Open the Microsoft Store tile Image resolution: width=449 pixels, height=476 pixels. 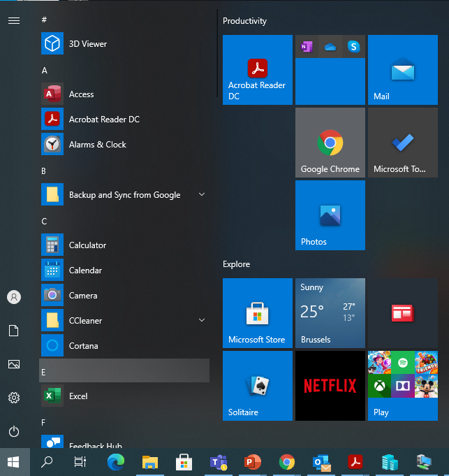click(258, 313)
